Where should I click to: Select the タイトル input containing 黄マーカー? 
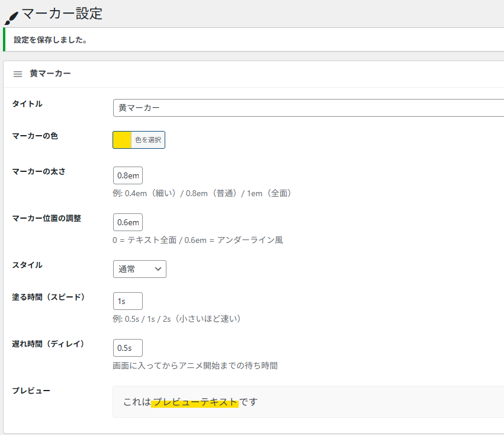click(x=237, y=108)
